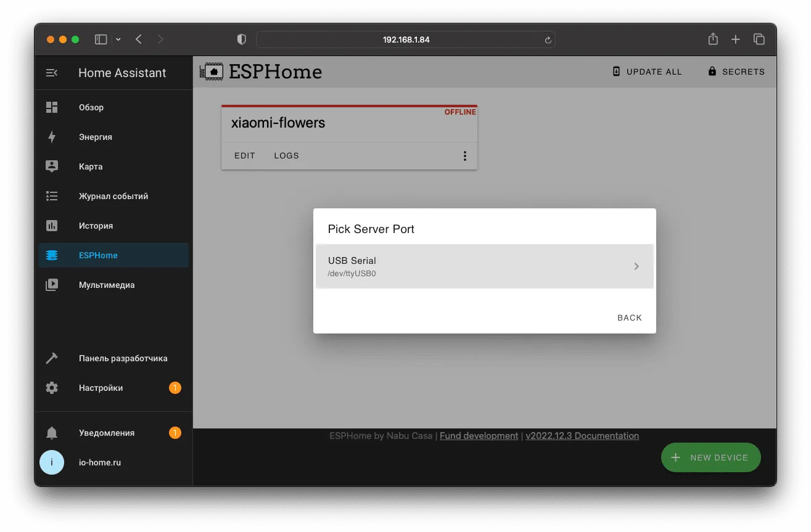This screenshot has height=532, width=811.
Task: Open SECRETS editor with lock icon
Action: pos(736,72)
